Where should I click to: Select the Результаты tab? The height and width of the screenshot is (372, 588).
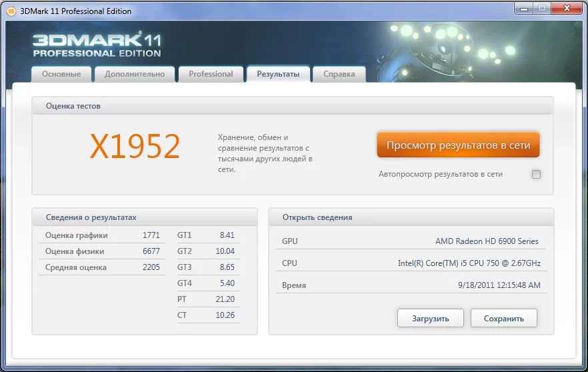278,74
